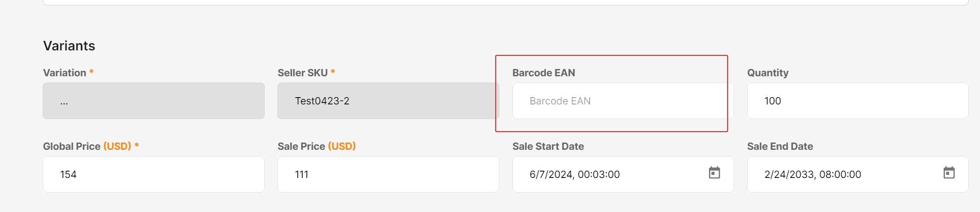Open the Sale Start Date calendar picker
980x212 pixels.
714,173
